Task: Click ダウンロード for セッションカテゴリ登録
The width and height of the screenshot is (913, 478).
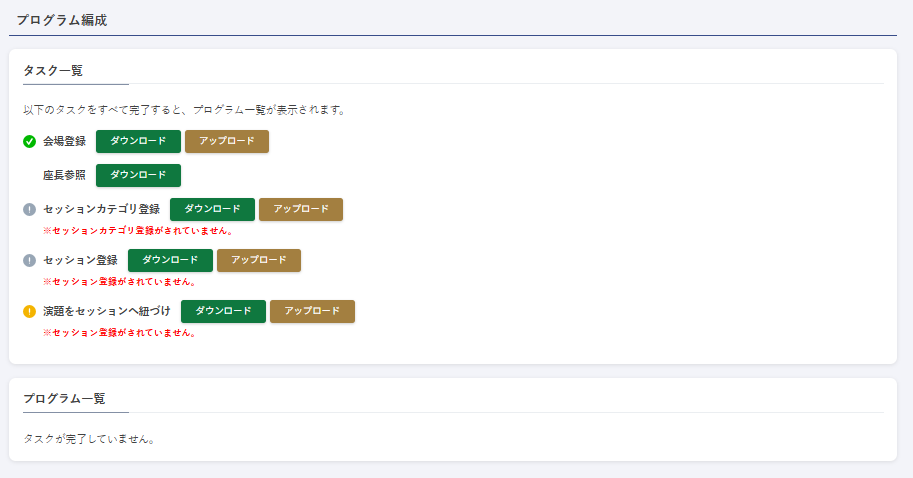Action: pos(212,209)
